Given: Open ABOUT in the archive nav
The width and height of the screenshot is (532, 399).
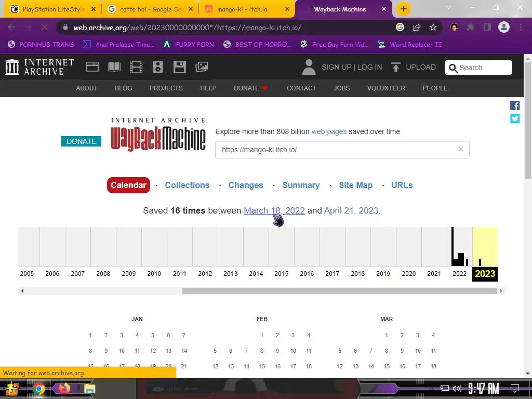Looking at the screenshot, I should [87, 88].
